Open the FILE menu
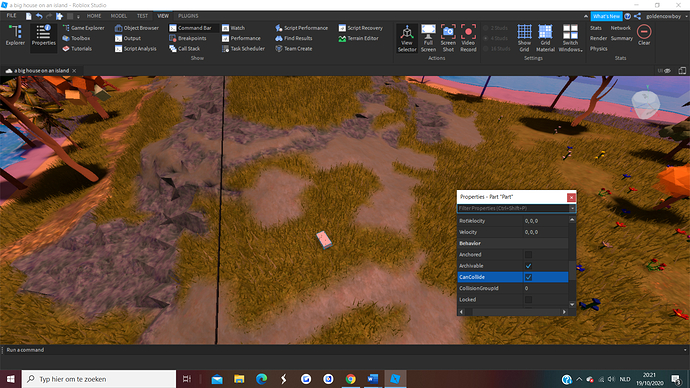Screen dimensions: 690x388 coord(11,16)
